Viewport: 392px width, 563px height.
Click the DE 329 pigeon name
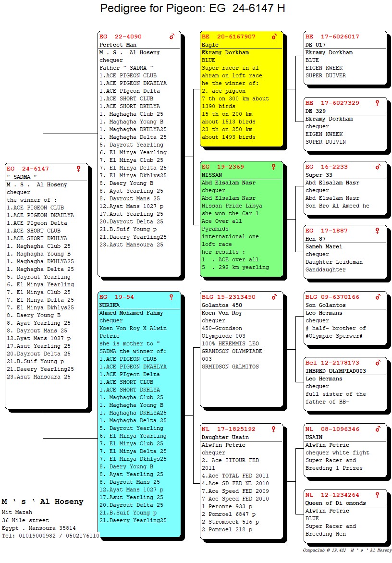(316, 110)
